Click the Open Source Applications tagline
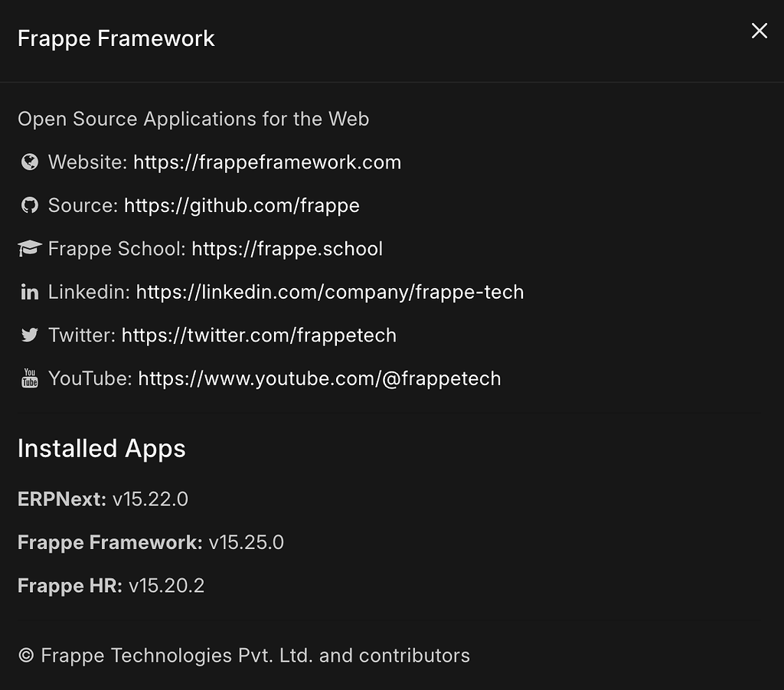The width and height of the screenshot is (784, 690). (193, 119)
